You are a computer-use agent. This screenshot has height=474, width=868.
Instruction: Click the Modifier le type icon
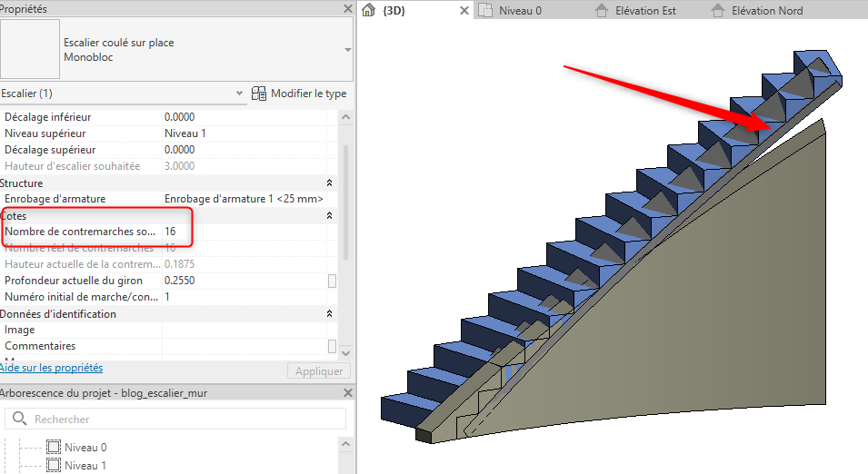[x=258, y=94]
